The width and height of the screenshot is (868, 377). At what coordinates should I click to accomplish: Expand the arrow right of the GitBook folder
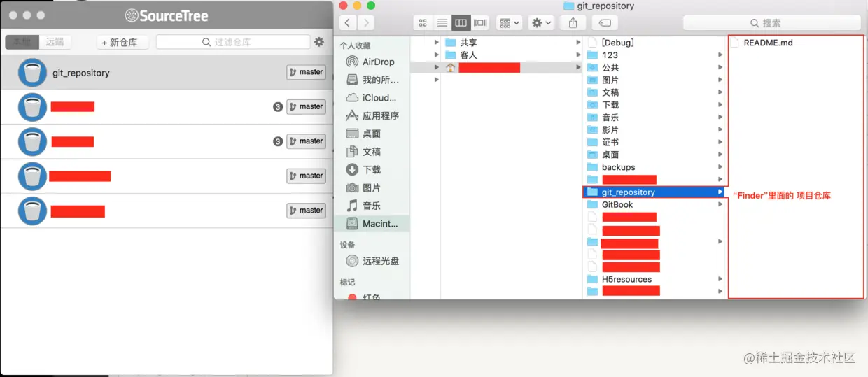point(720,204)
